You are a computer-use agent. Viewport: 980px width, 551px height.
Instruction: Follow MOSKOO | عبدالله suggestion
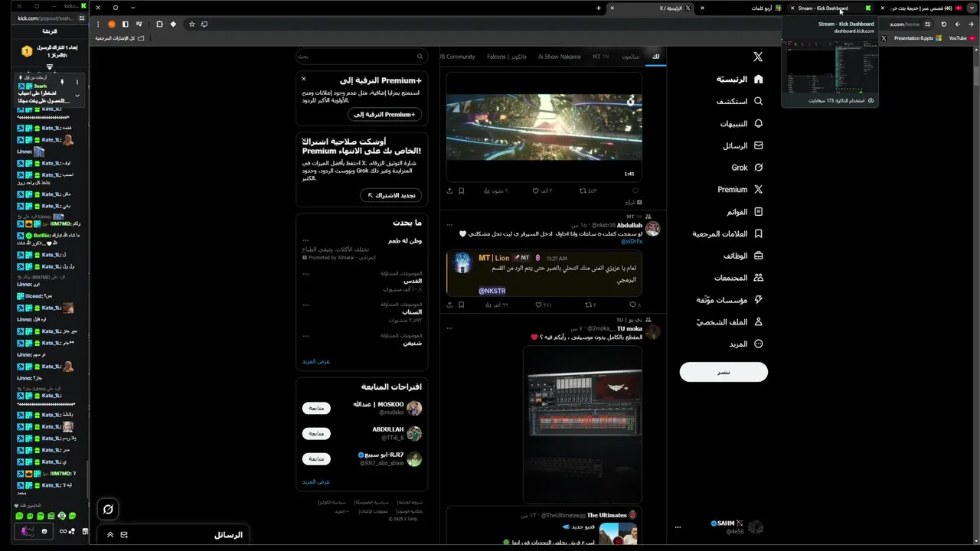(x=316, y=408)
